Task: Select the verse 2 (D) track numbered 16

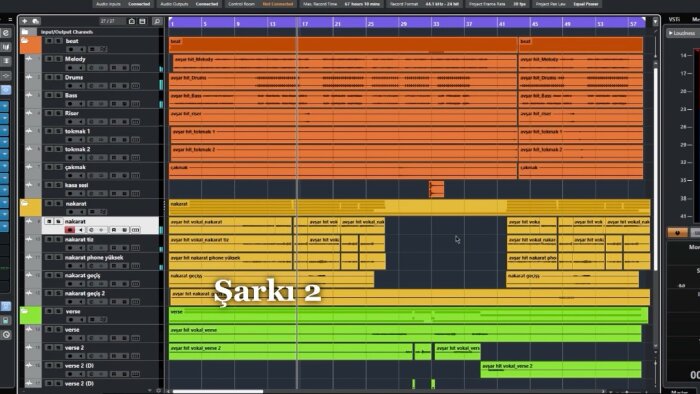Action: click(79, 365)
